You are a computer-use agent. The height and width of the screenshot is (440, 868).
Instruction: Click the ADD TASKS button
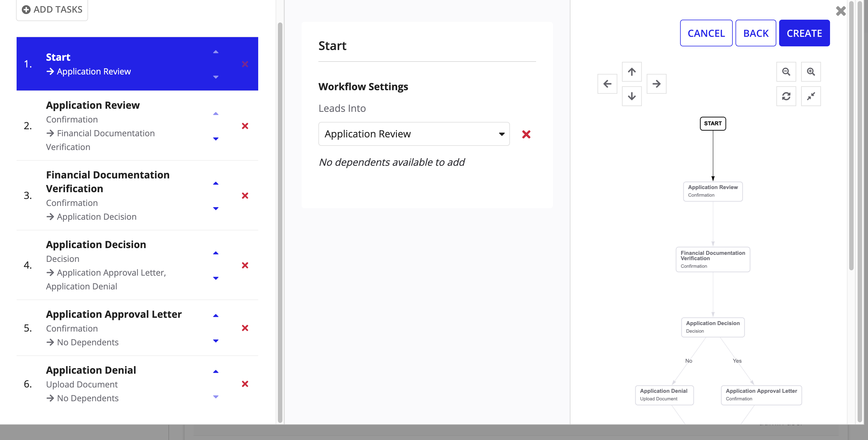pyautogui.click(x=52, y=9)
